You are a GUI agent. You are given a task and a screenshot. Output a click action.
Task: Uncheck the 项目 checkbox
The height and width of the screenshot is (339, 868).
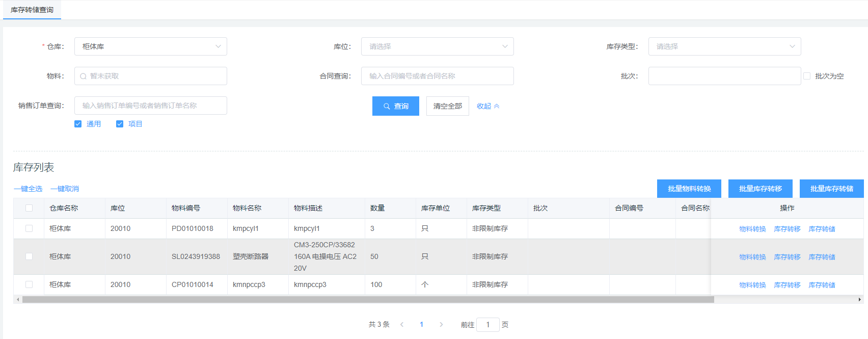point(120,124)
